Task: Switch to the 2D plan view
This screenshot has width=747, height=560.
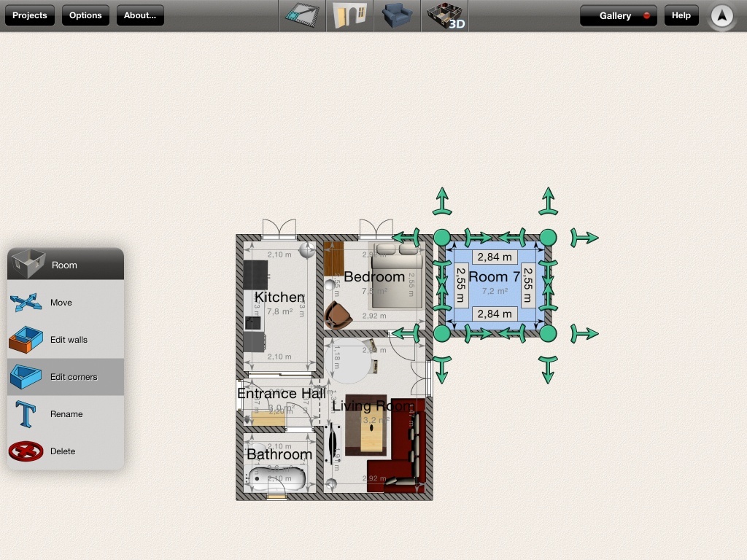Action: pos(301,15)
